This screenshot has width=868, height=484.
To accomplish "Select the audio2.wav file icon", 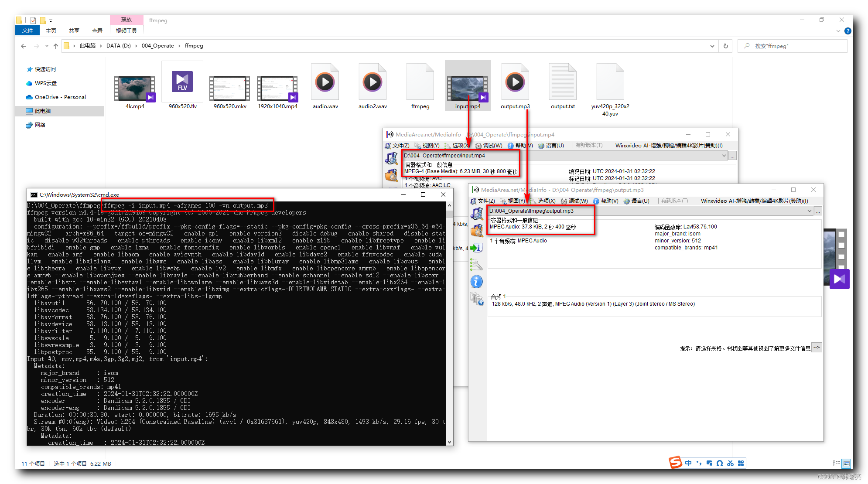I will [x=372, y=82].
